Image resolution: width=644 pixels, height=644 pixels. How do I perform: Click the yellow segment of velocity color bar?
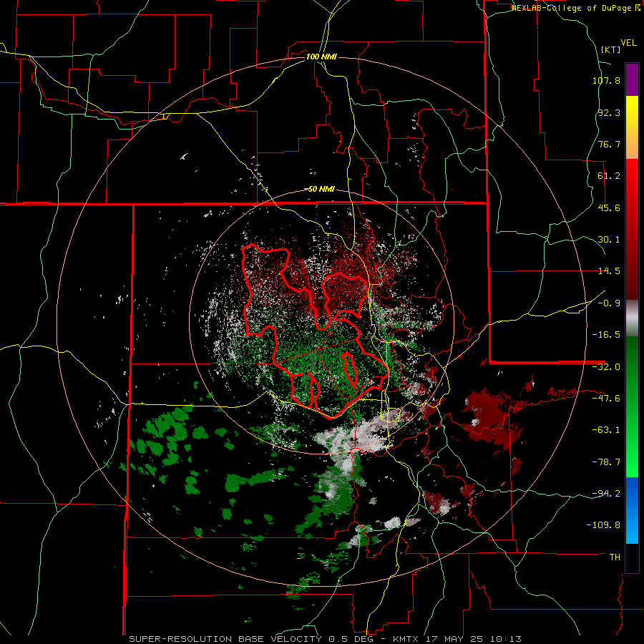tap(632, 127)
